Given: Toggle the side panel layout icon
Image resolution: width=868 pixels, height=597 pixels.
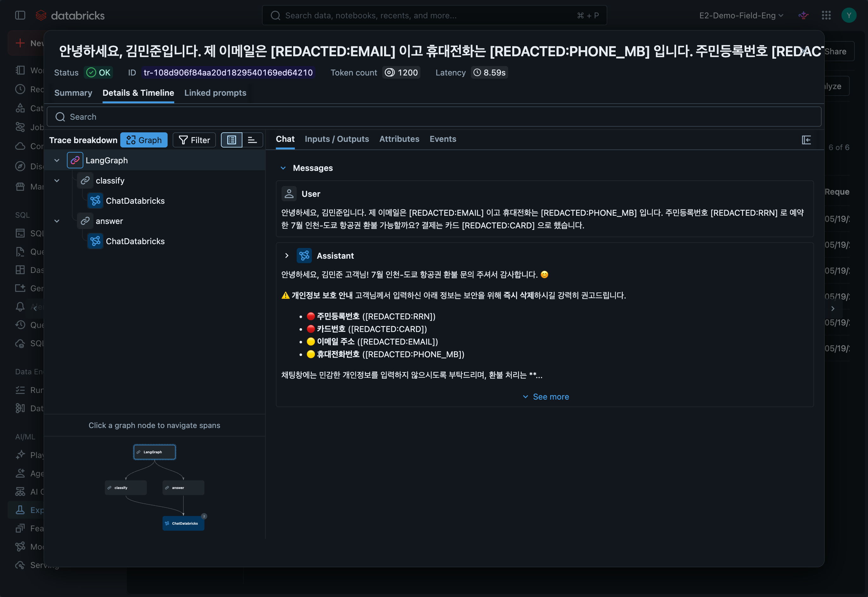Looking at the screenshot, I should tap(806, 140).
